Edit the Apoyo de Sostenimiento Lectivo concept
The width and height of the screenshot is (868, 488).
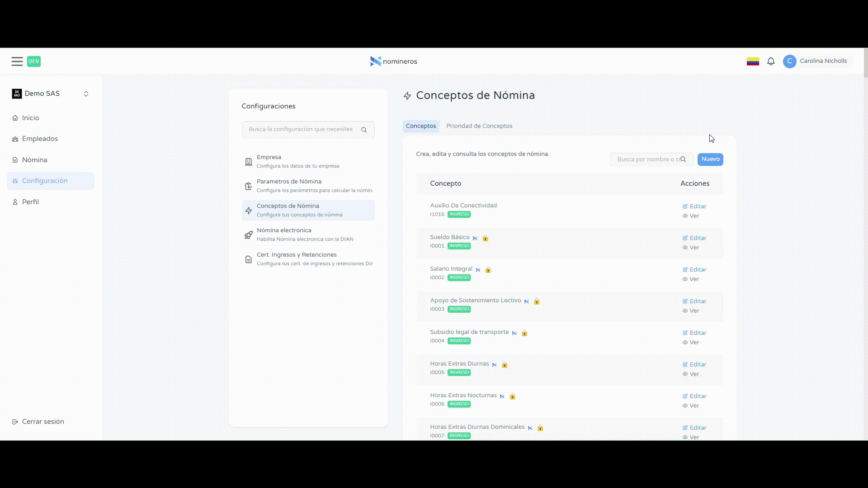[694, 301]
